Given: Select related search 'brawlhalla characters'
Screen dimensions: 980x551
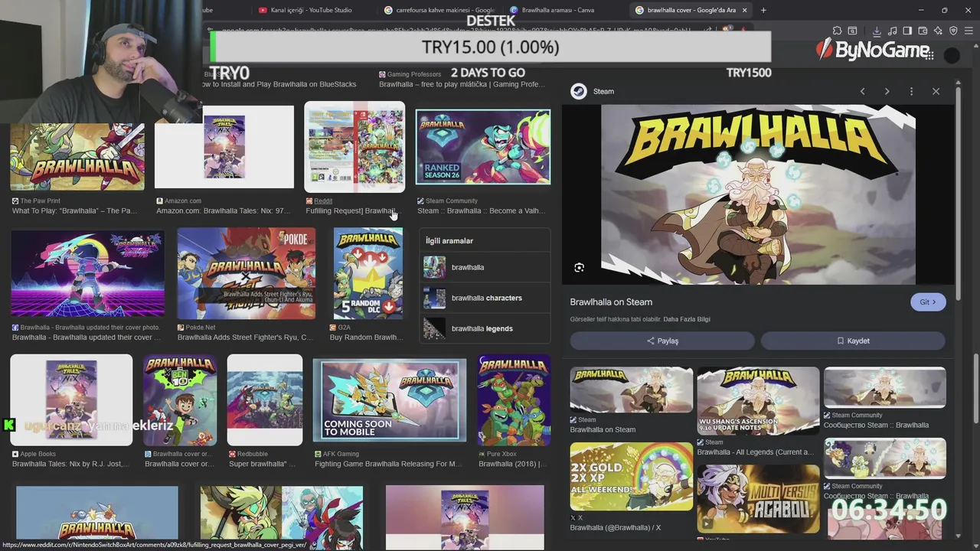Looking at the screenshot, I should click(485, 298).
